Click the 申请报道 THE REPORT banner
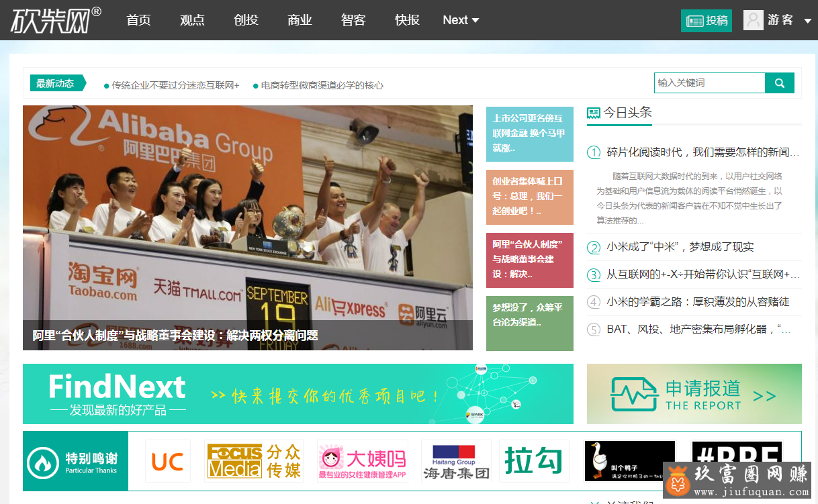Screen dimensions: 818x504 pyautogui.click(x=694, y=394)
